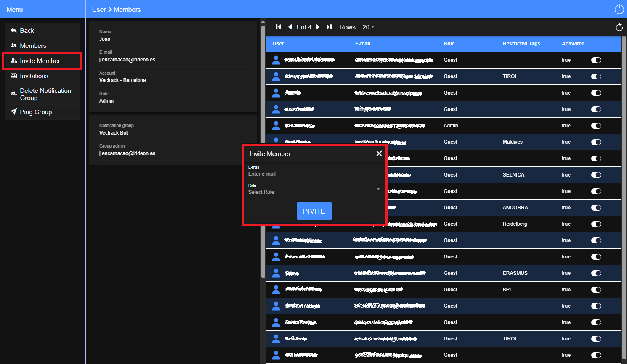Jump to the first page
Image resolution: width=627 pixels, height=364 pixels.
point(279,27)
